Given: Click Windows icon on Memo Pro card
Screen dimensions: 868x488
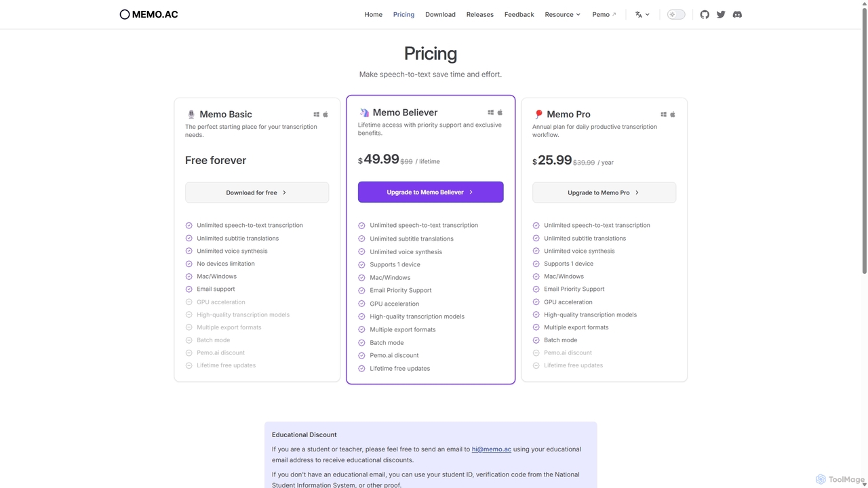Looking at the screenshot, I should click(x=664, y=115).
